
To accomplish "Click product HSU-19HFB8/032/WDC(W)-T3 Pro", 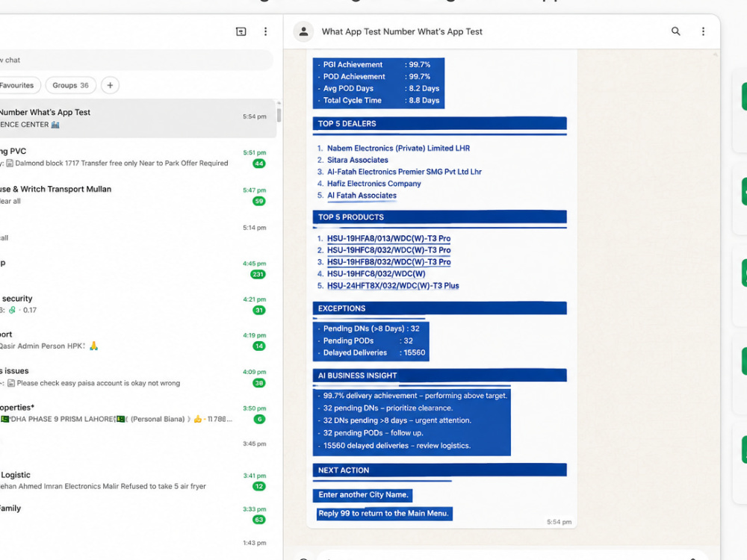I will click(388, 262).
